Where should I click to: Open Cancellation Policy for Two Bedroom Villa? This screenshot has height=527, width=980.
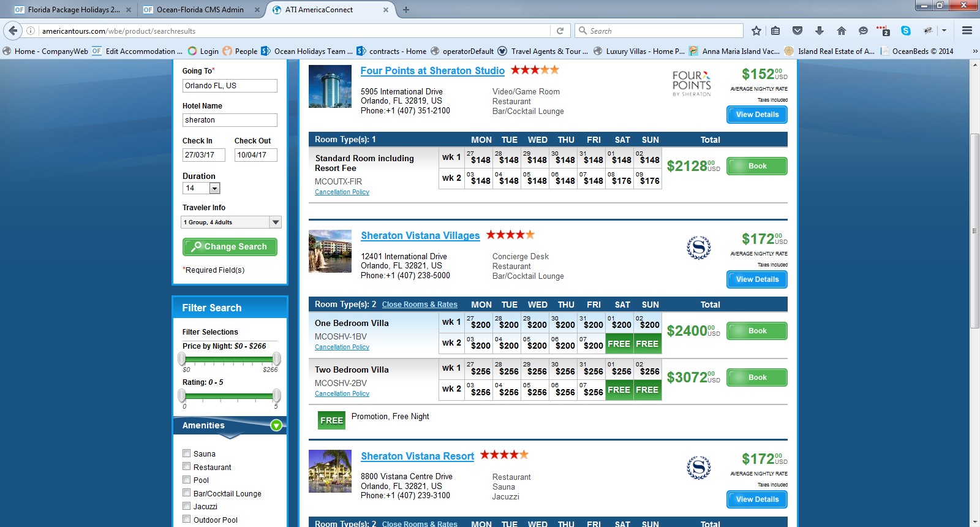point(342,393)
